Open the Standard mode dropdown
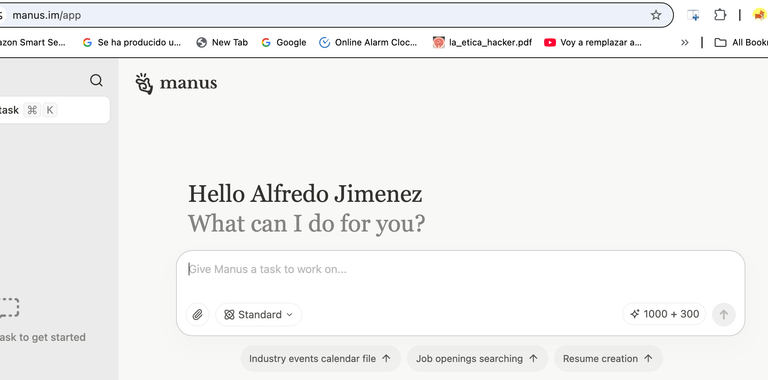 click(259, 314)
